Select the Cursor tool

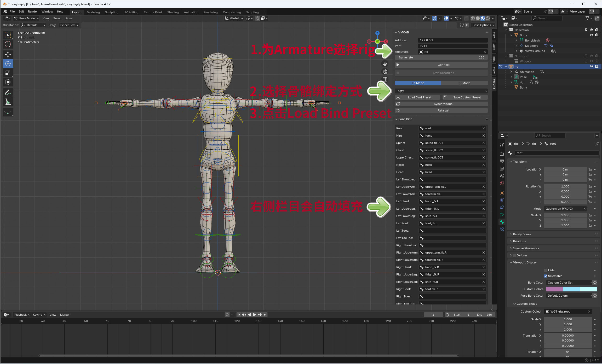[x=8, y=44]
